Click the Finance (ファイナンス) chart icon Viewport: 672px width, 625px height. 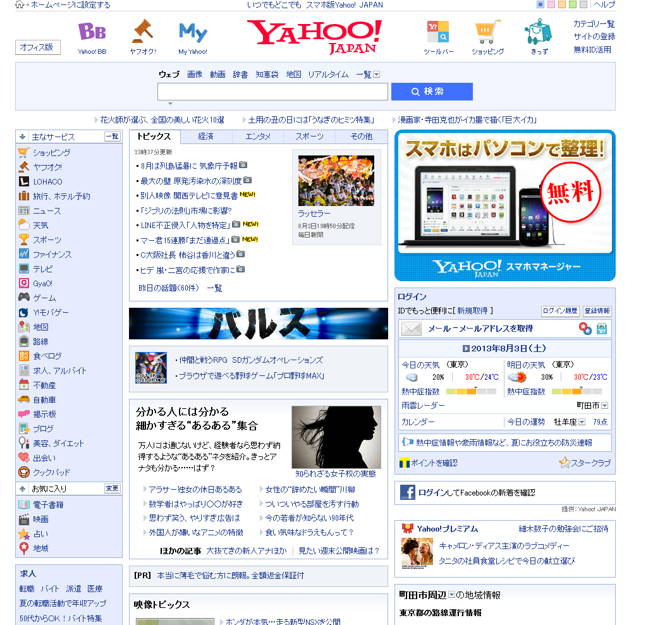24,254
